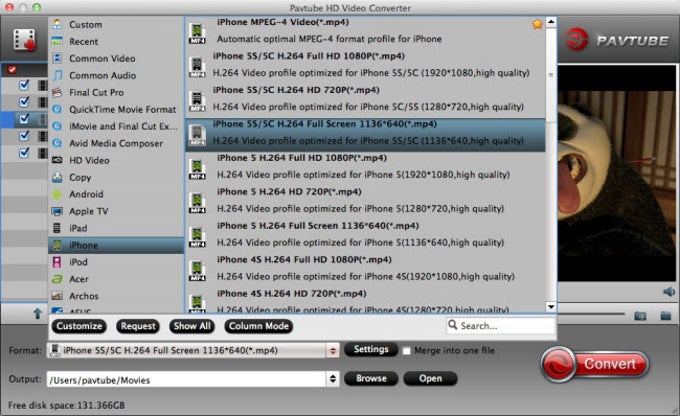Screen dimensions: 680x416
Task: Open the Output path dropdown arrows
Action: (333, 379)
